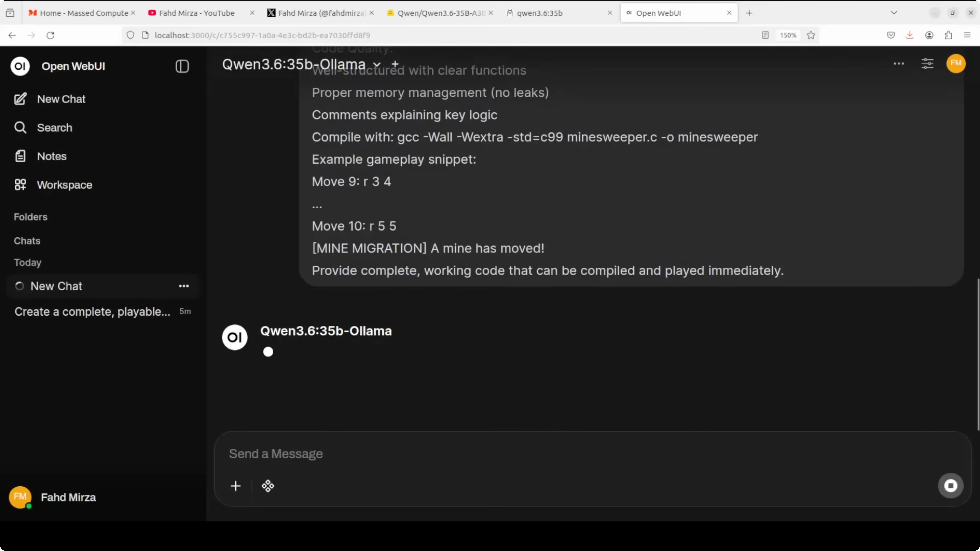Switch to Fahd Mirza - YouTube tab
Viewport: 980px width, 551px height.
click(196, 13)
